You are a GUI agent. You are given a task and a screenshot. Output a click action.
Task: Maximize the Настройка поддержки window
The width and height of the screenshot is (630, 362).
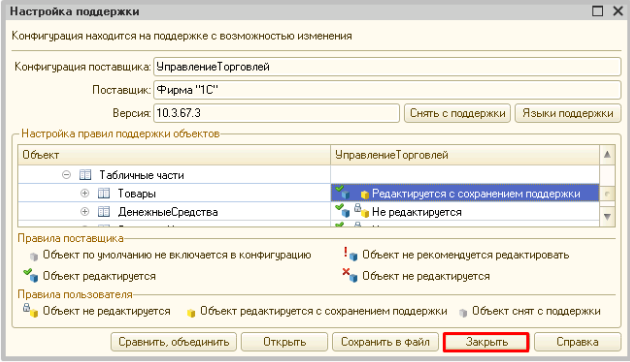597,11
